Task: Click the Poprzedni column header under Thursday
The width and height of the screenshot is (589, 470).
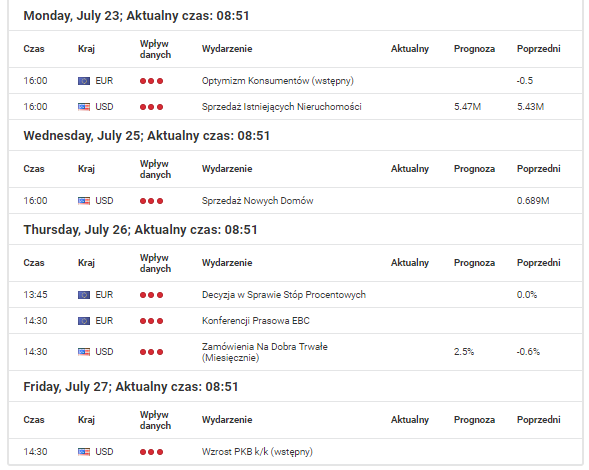Action: tap(539, 263)
